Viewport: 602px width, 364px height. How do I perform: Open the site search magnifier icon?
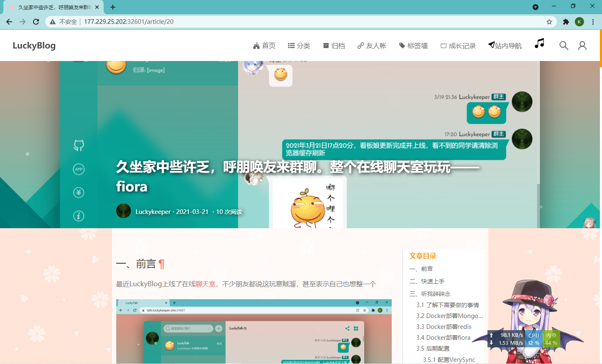click(x=564, y=46)
